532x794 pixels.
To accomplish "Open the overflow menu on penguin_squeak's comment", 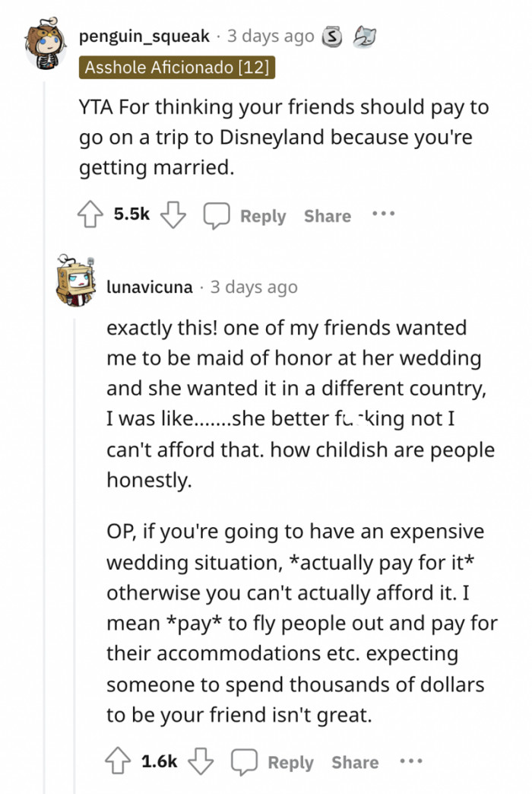I will click(x=384, y=215).
